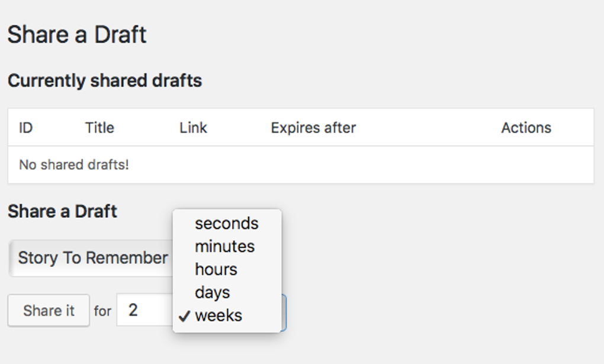Choose "days" as the expiration unit
The image size is (604, 364).
pyautogui.click(x=213, y=292)
